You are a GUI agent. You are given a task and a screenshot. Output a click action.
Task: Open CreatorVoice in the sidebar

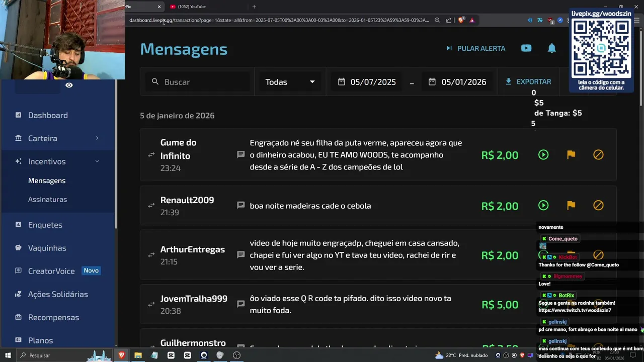[x=51, y=271]
